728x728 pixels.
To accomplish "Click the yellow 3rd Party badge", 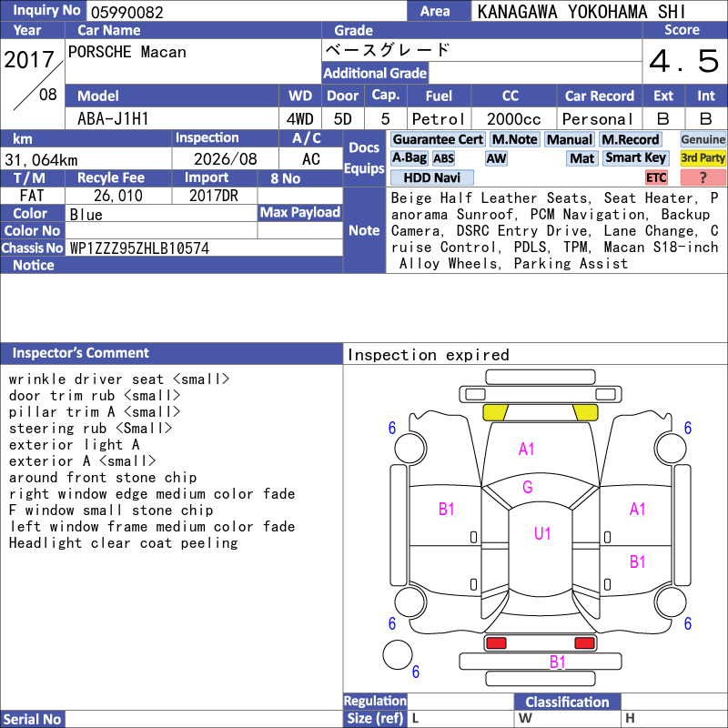I will click(x=703, y=158).
